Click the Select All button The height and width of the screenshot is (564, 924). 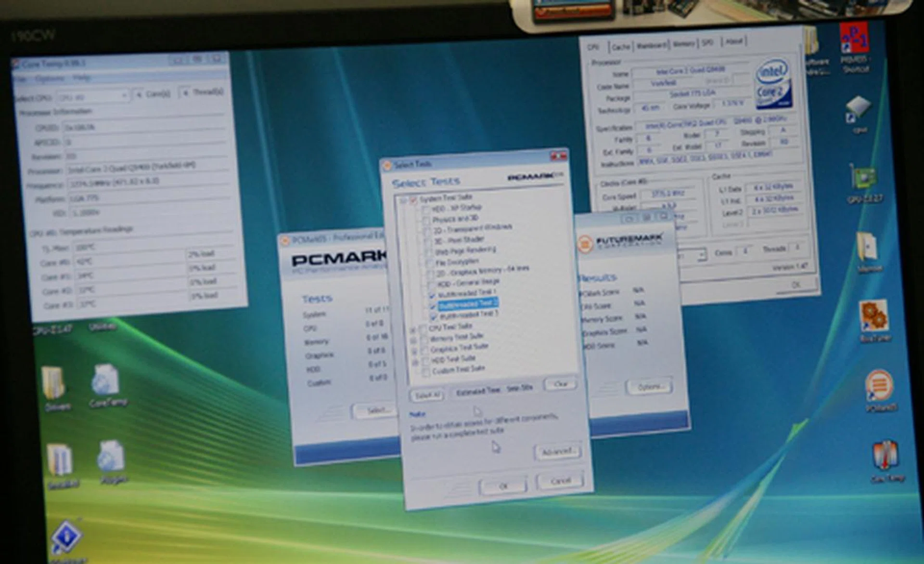(x=426, y=395)
